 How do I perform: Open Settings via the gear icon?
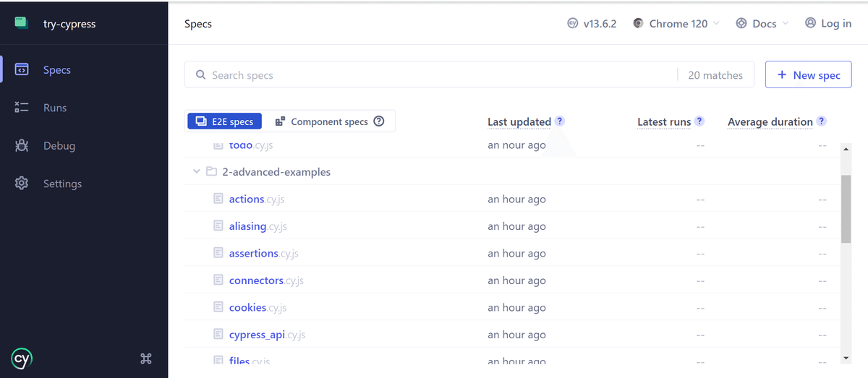pyautogui.click(x=22, y=184)
